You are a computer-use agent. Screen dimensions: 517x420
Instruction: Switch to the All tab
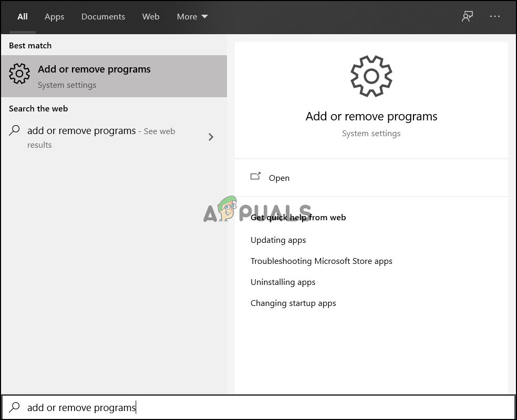(23, 17)
